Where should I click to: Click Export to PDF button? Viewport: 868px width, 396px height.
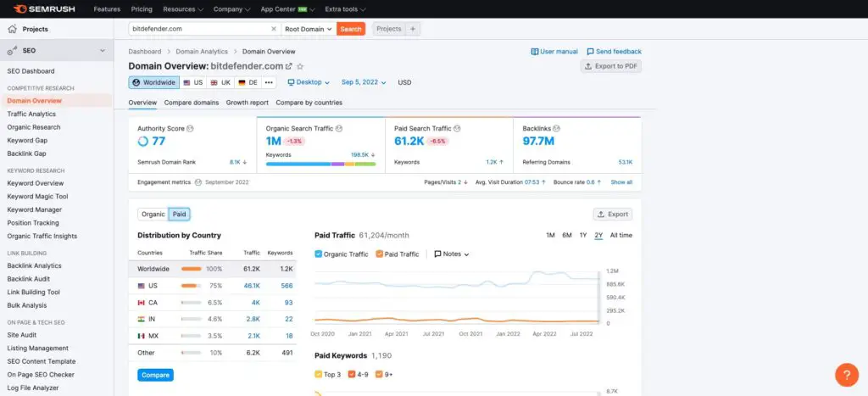click(611, 66)
